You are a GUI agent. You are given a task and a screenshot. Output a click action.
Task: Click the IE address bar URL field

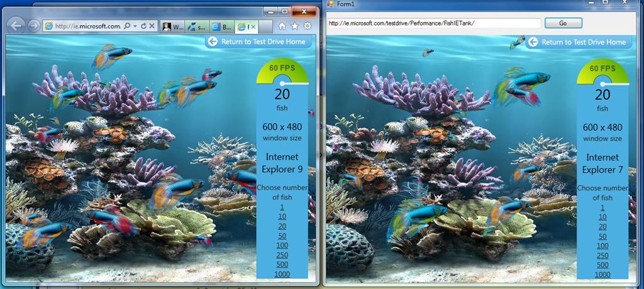pyautogui.click(x=87, y=26)
